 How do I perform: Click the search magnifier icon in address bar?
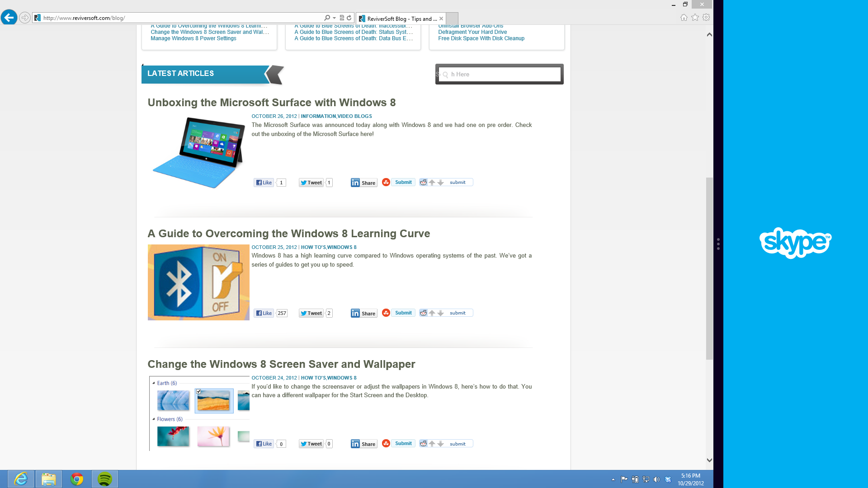[x=327, y=18]
